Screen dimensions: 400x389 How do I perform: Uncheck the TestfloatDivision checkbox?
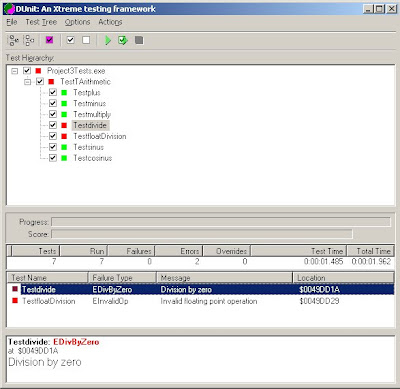[x=53, y=136]
